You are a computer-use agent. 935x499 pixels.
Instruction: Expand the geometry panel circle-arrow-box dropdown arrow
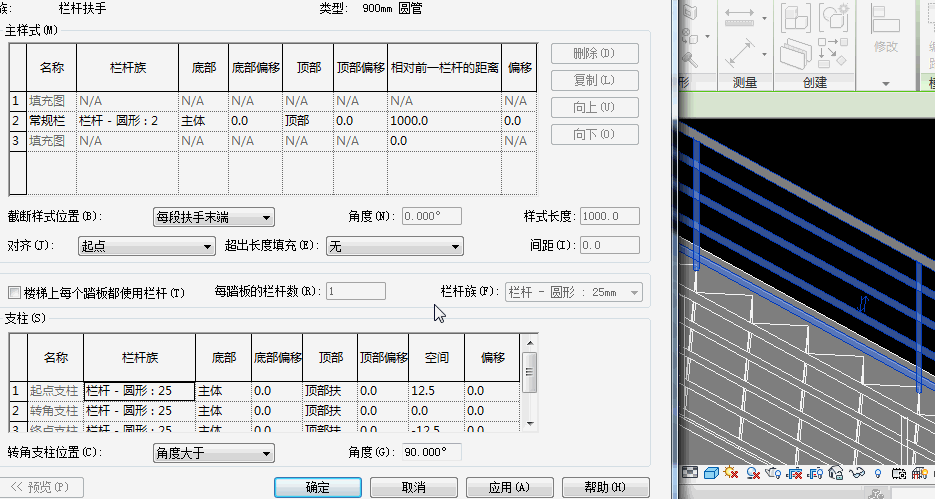click(707, 36)
